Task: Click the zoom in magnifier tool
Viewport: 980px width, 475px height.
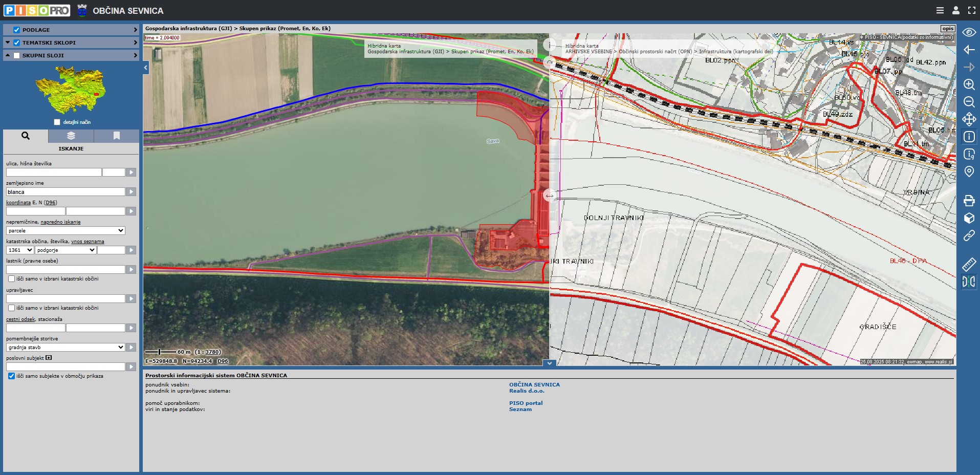Action: 969,84
